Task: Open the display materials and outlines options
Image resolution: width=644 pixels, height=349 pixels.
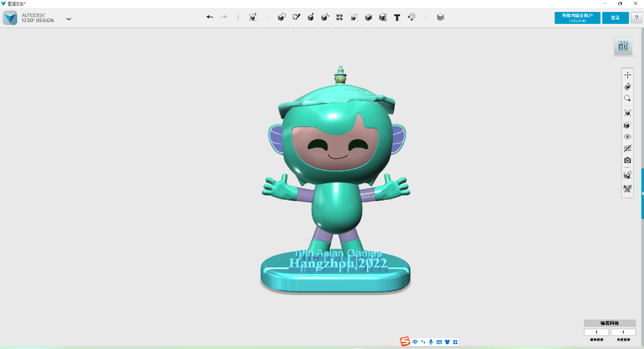Action: (x=627, y=125)
